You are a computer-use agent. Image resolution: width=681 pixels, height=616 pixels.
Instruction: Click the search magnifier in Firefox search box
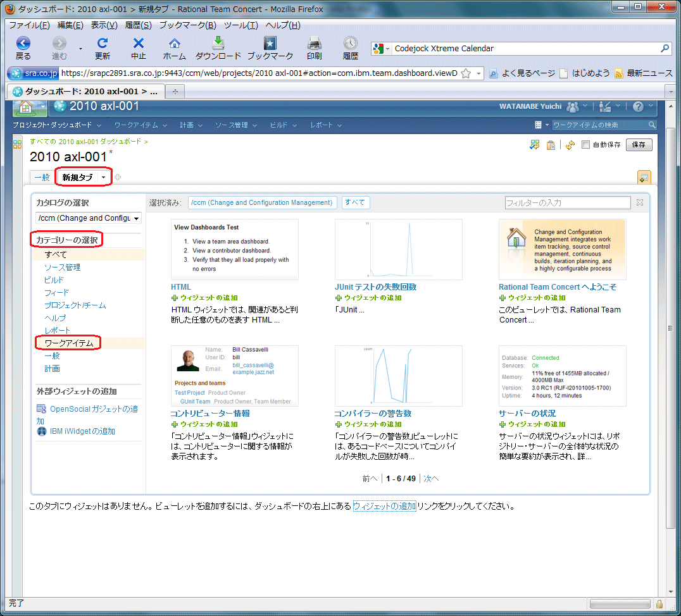pos(665,48)
